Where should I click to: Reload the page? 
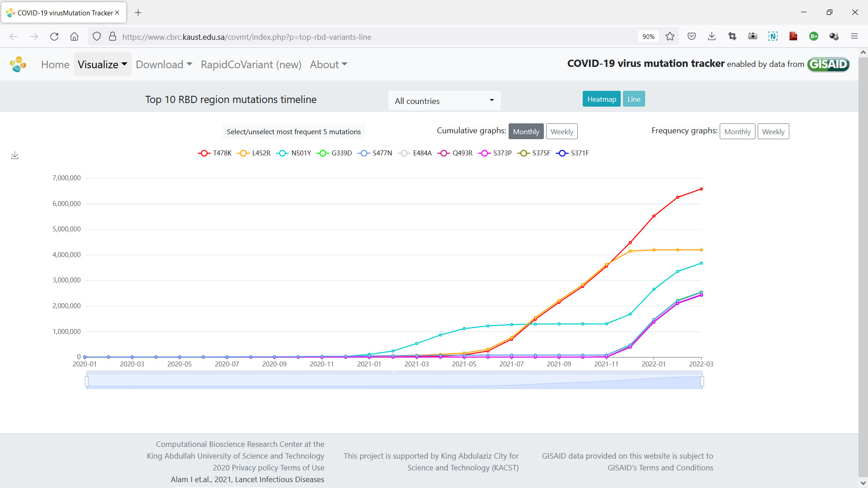coord(54,37)
